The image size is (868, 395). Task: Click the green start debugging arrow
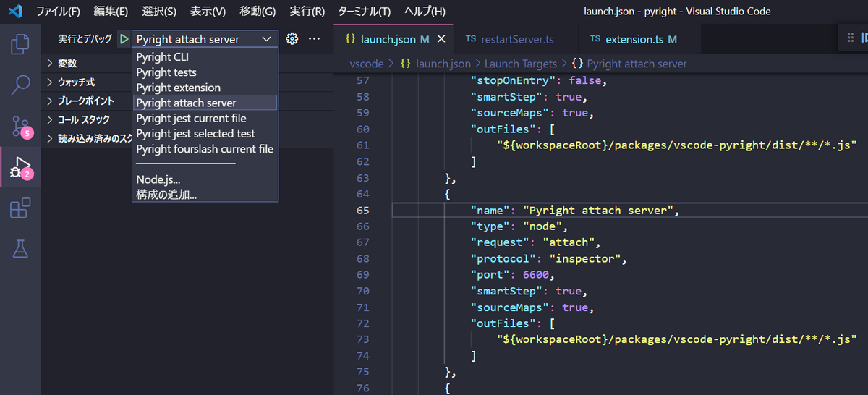tap(124, 39)
